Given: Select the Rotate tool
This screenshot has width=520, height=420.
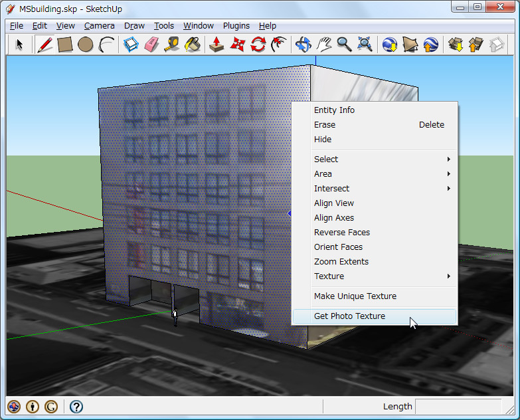Looking at the screenshot, I should pyautogui.click(x=258, y=45).
